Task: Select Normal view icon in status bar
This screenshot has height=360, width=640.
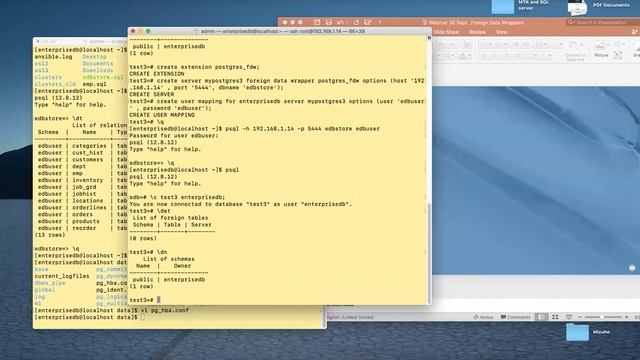Action: click(x=541, y=317)
